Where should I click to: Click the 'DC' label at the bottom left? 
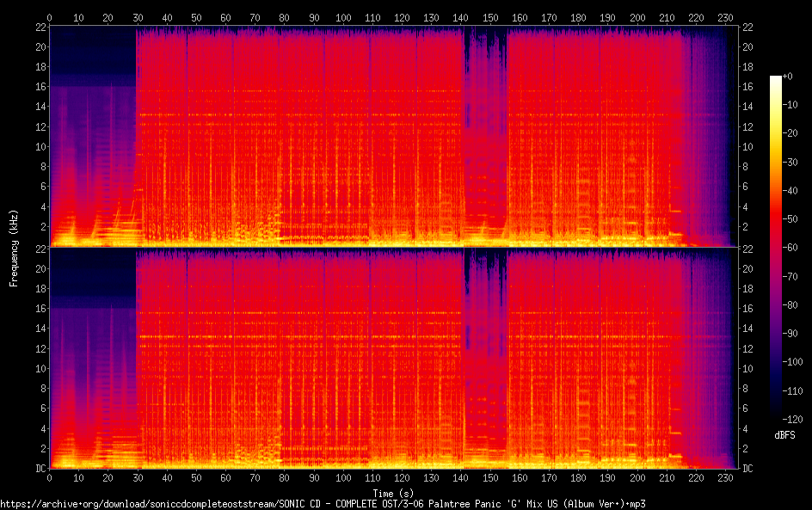39,469
